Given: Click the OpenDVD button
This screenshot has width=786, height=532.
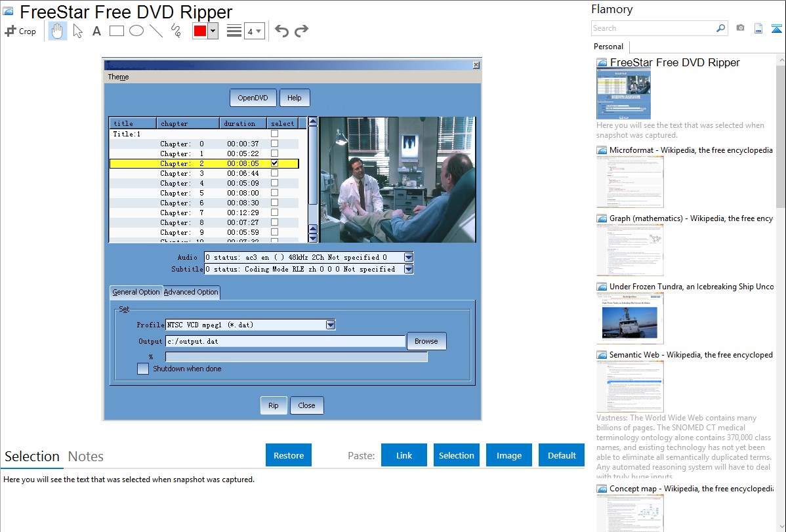Looking at the screenshot, I should 253,98.
